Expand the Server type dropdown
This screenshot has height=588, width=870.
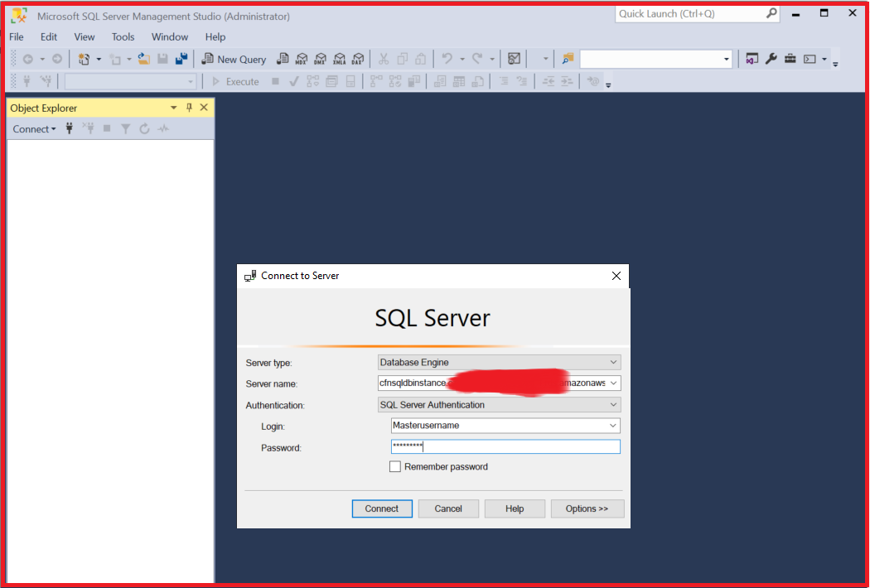coord(613,362)
